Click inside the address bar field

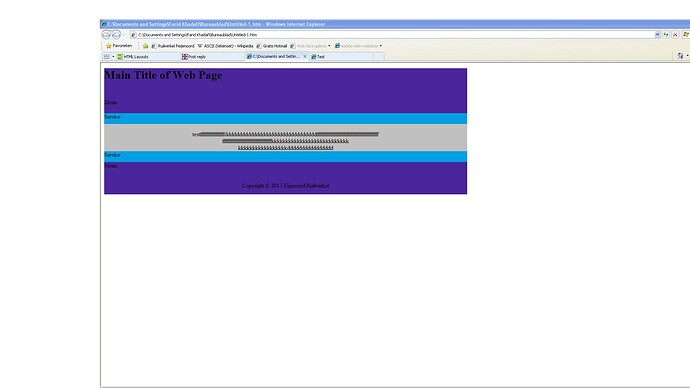pos(392,35)
